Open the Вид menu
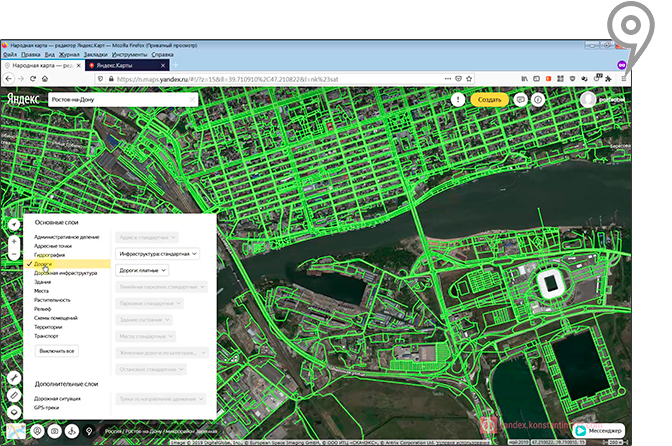Image resolution: width=672 pixels, height=446 pixels. click(50, 54)
